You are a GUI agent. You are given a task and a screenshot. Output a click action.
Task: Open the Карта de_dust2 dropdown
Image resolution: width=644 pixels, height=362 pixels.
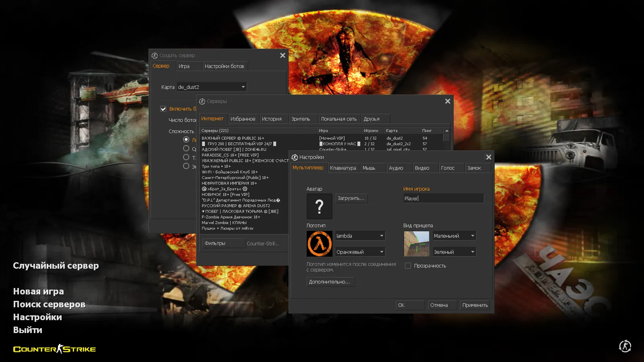[x=212, y=87]
